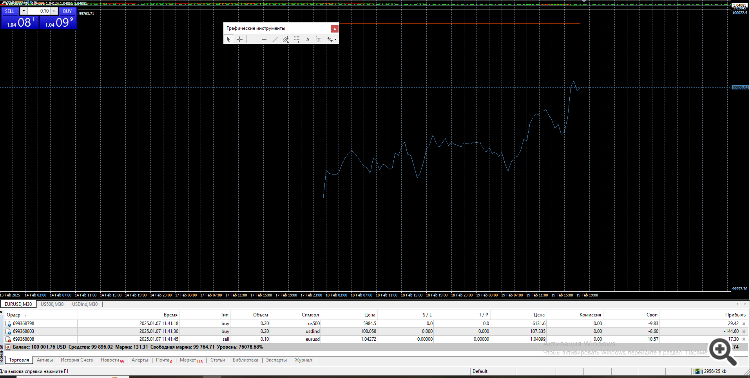Select the horizontal line drawing tool

pos(264,39)
